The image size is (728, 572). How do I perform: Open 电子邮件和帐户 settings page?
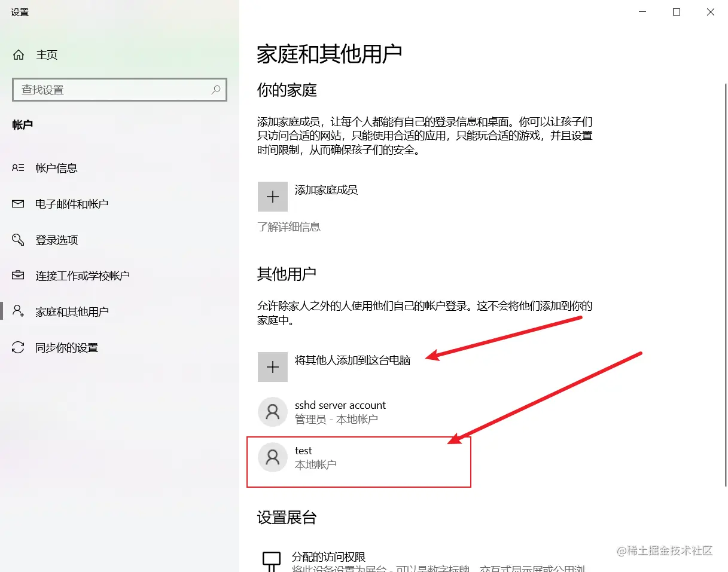72,204
